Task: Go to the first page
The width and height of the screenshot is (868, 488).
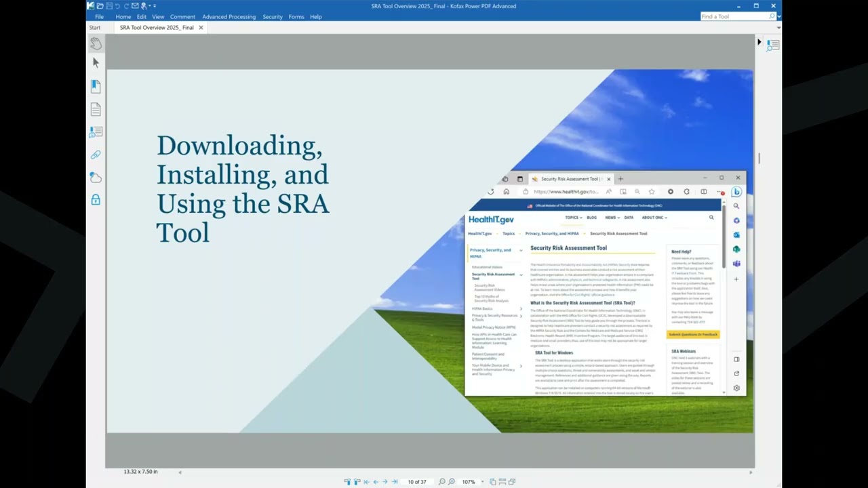Action: point(366,482)
